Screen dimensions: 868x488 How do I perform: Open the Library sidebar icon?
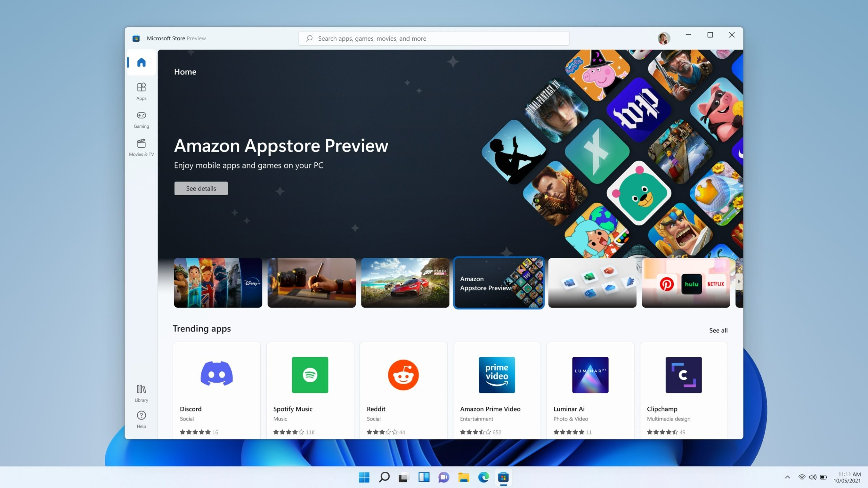[141, 393]
